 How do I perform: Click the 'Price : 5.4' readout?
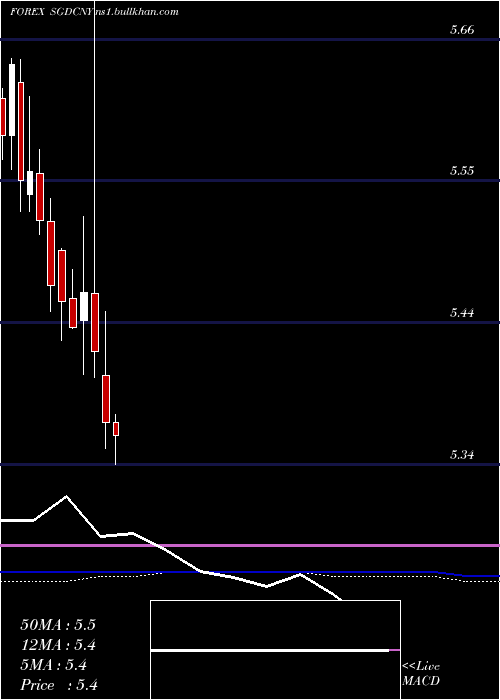(x=59, y=685)
